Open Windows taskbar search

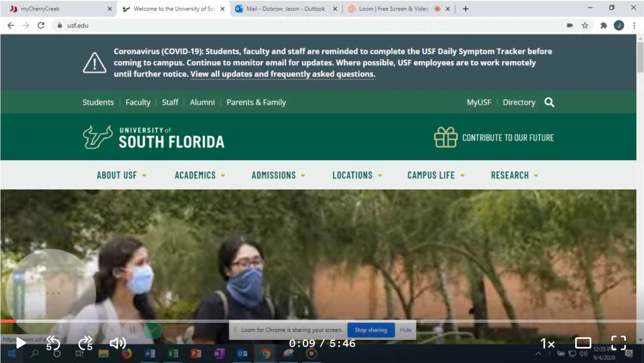[x=34, y=354]
